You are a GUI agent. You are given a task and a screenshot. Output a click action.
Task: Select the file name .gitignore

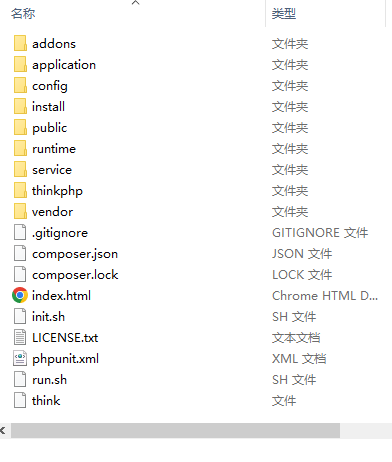[x=60, y=233]
